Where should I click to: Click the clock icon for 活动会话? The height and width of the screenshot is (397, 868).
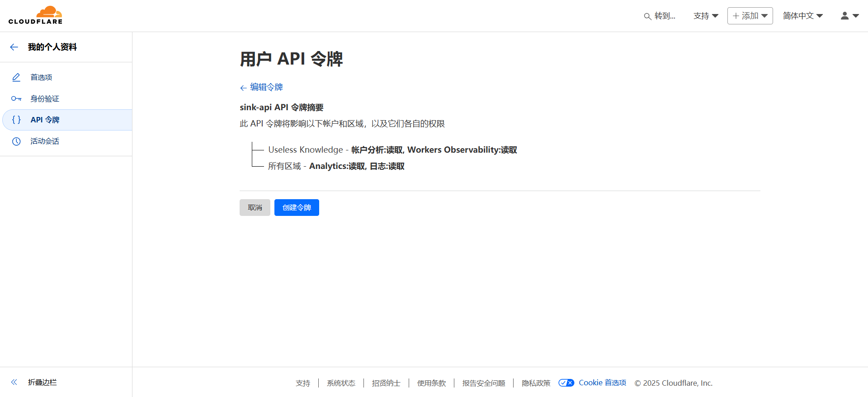[x=16, y=141]
